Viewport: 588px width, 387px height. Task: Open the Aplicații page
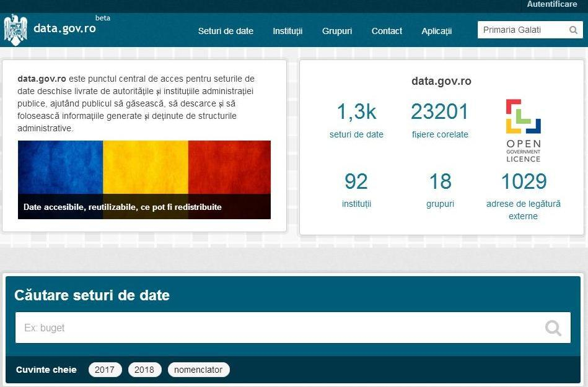pos(436,30)
